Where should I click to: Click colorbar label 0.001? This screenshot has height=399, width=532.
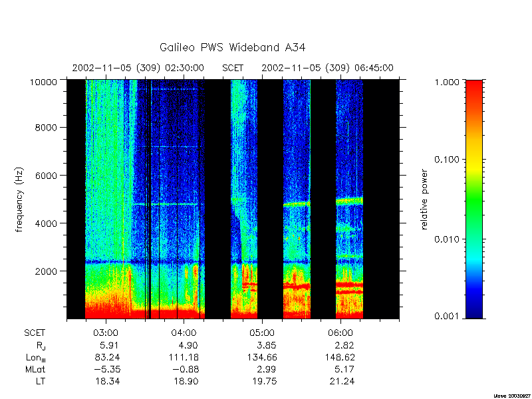[447, 317]
